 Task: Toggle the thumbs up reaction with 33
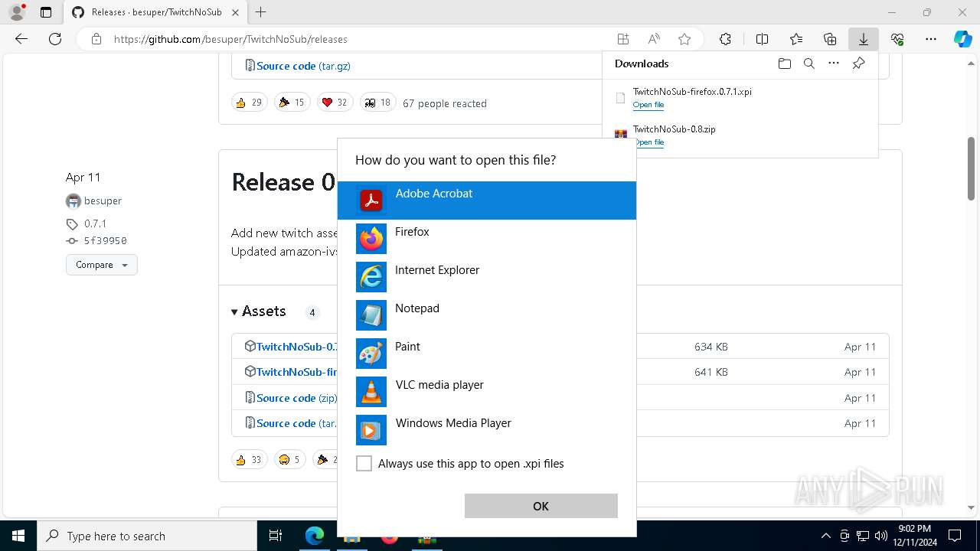pyautogui.click(x=249, y=460)
